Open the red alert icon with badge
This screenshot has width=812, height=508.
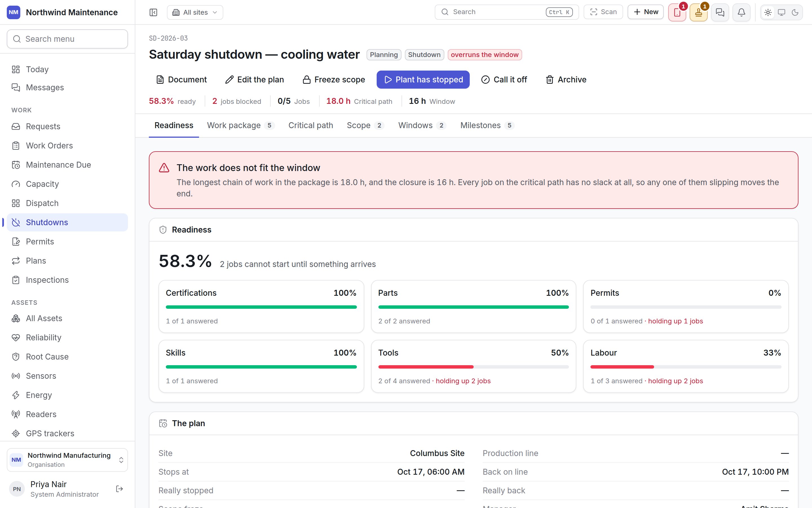pyautogui.click(x=677, y=12)
